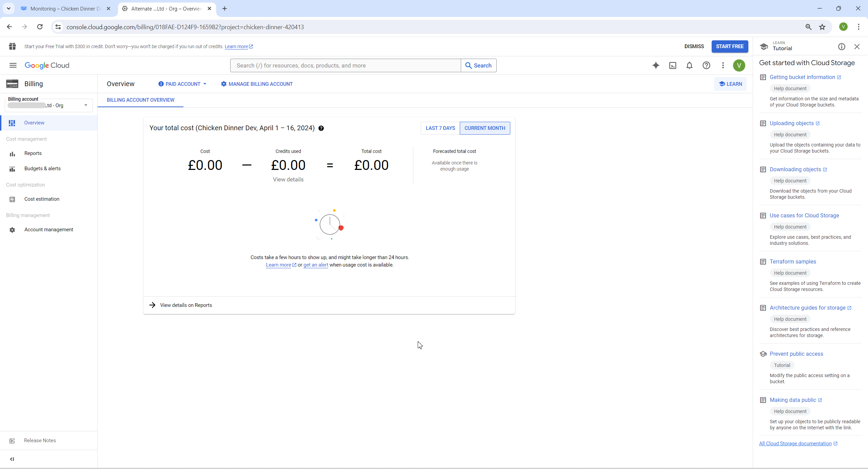Click the tutorial panel info icon
This screenshot has width=868, height=469.
pyautogui.click(x=842, y=47)
